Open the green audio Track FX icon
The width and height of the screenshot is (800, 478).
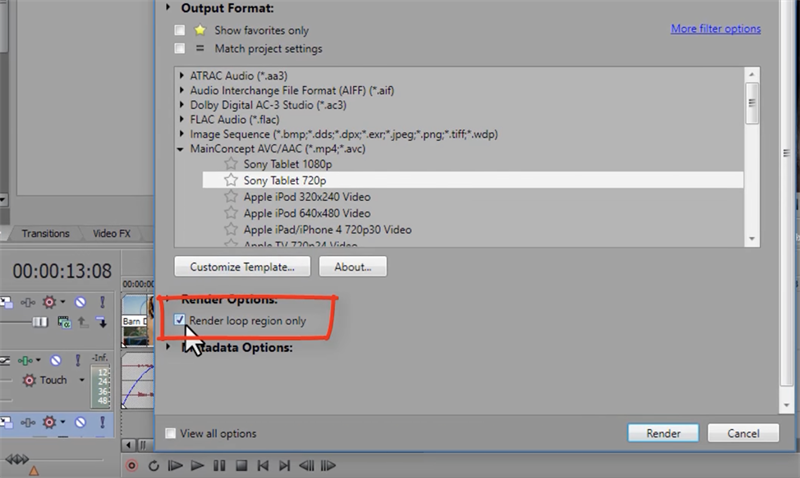(26, 361)
